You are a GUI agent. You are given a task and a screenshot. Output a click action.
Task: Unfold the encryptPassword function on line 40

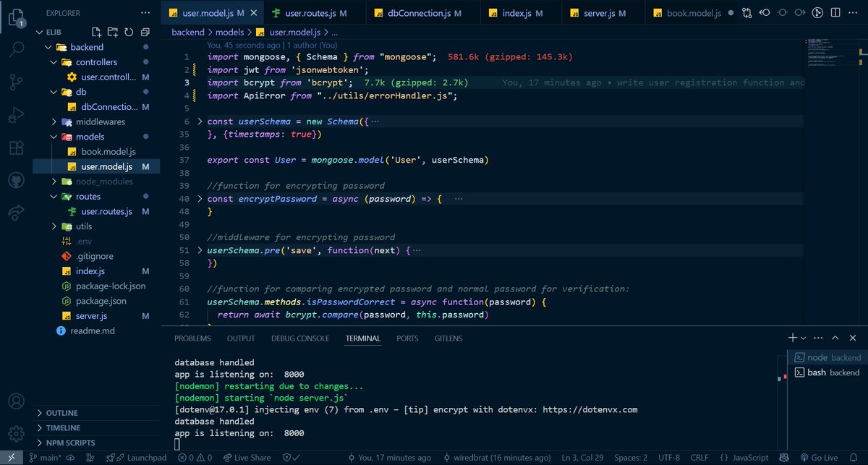click(200, 198)
